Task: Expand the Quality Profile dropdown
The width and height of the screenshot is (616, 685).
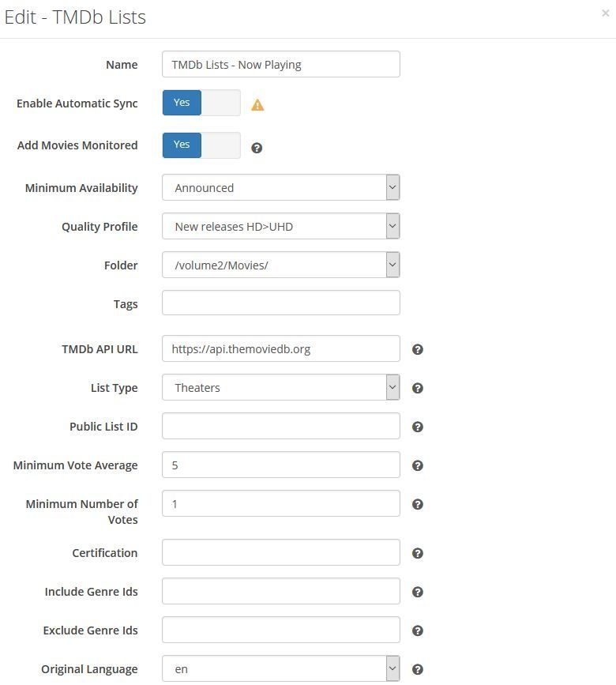Action: [280, 227]
